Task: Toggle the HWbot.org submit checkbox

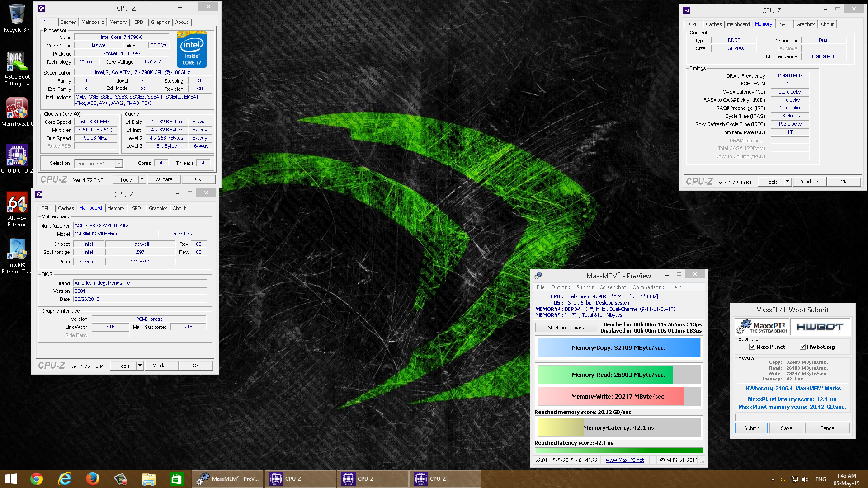Action: point(802,347)
